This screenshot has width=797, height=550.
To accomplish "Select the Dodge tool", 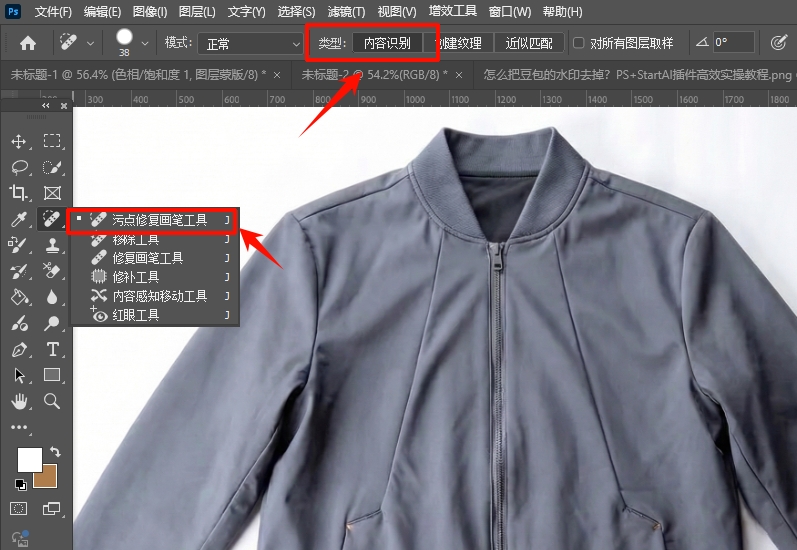I will click(x=51, y=323).
